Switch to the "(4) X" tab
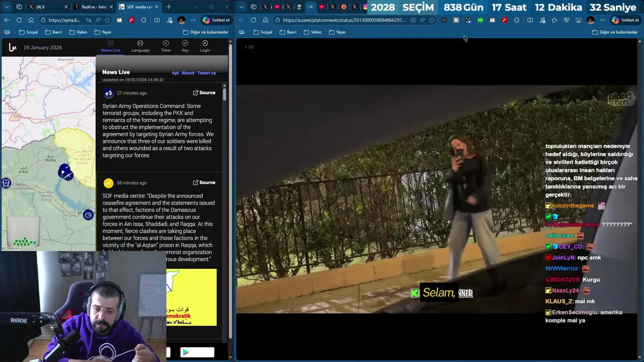The height and width of the screenshot is (362, 644). pos(49,7)
